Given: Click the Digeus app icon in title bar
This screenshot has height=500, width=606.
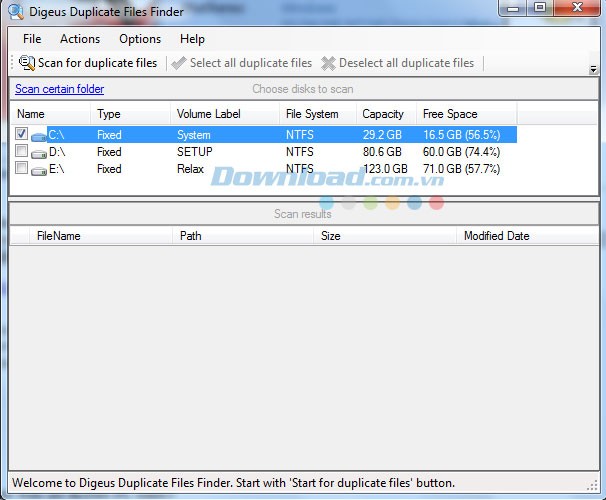Looking at the screenshot, I should 15,12.
